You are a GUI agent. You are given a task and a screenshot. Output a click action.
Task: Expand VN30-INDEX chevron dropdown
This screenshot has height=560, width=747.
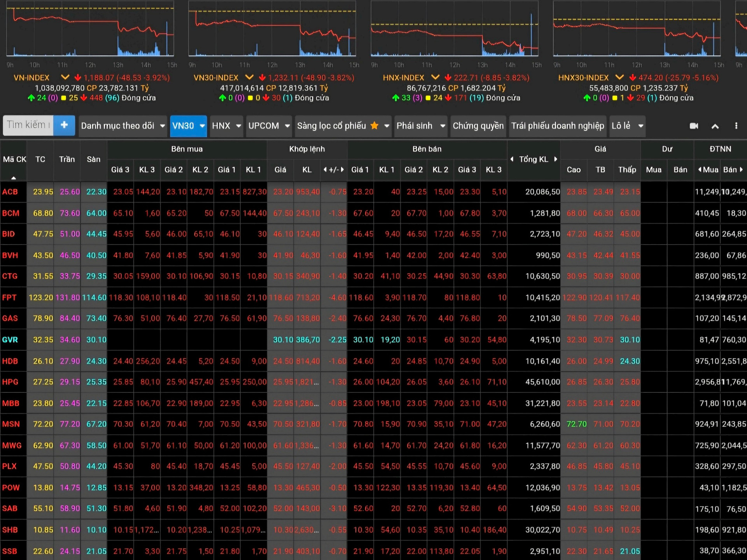(x=249, y=77)
